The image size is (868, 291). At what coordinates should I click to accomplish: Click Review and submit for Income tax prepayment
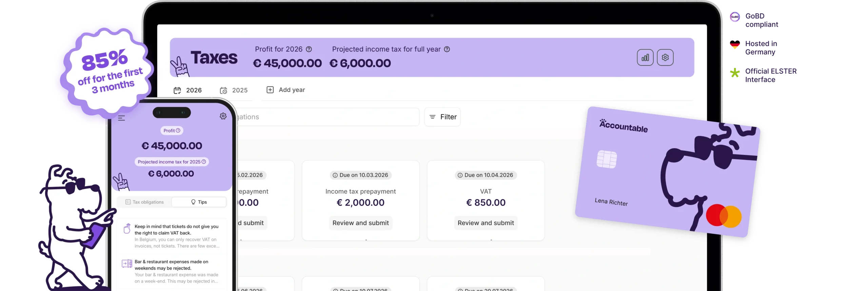point(360,223)
